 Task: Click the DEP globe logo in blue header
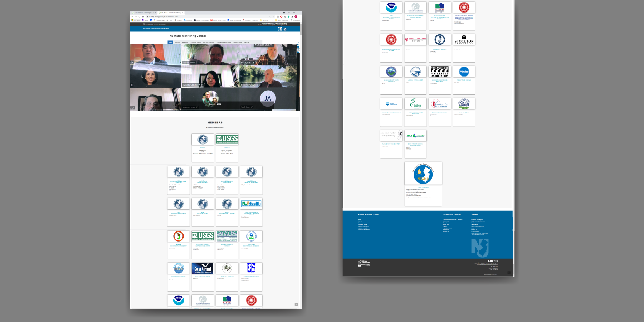click(285, 29)
